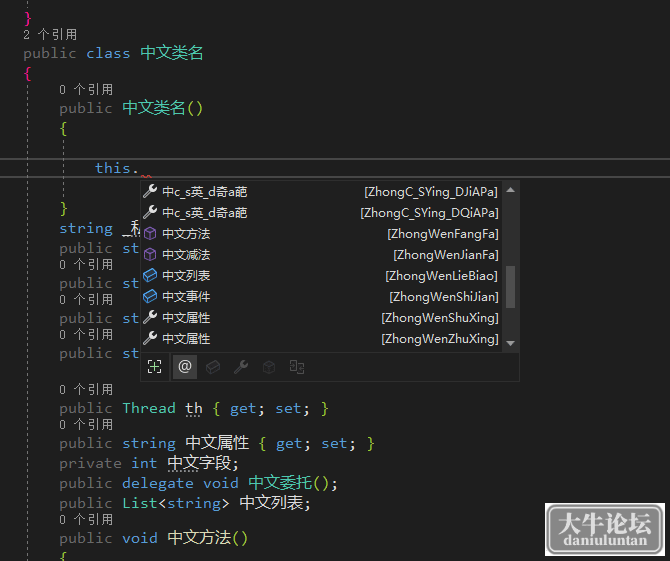
Task: Click the Thread type keyword
Action: pos(149,408)
